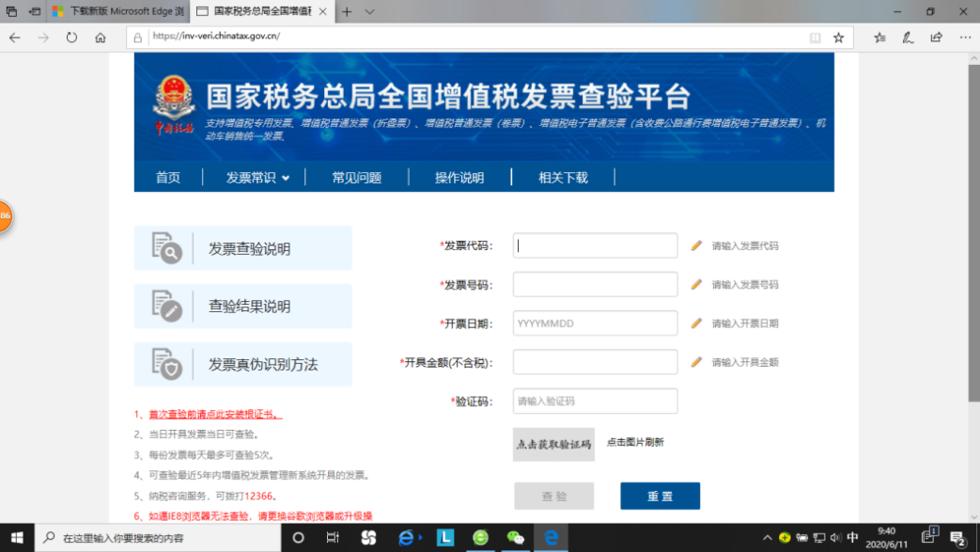Viewport: 980px width, 552px height.
Task: Focus the 开具金额(不含税) input field
Action: [595, 362]
